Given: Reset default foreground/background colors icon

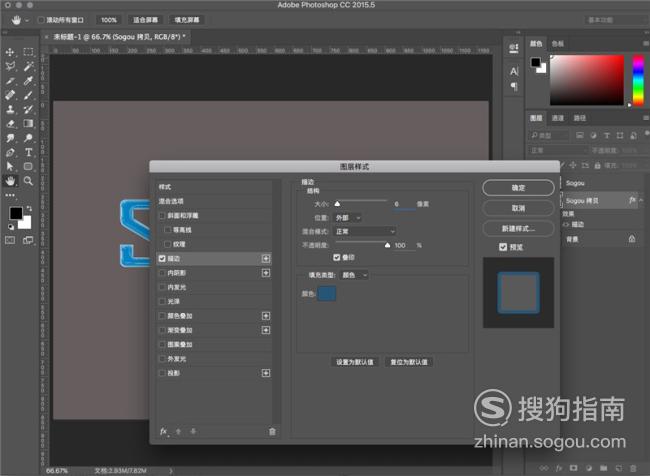Looking at the screenshot, I should click(11, 227).
